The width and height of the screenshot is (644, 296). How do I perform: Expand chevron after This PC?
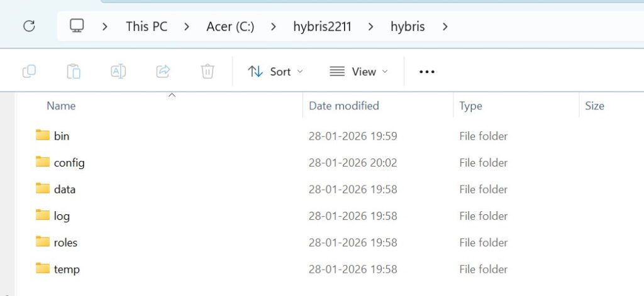coord(187,26)
